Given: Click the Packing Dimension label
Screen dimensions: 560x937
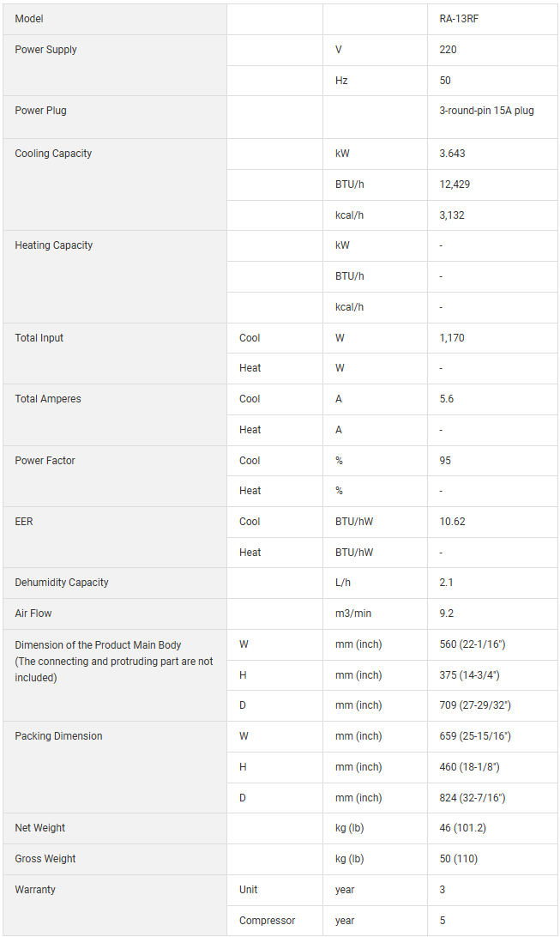Looking at the screenshot, I should [x=58, y=736].
